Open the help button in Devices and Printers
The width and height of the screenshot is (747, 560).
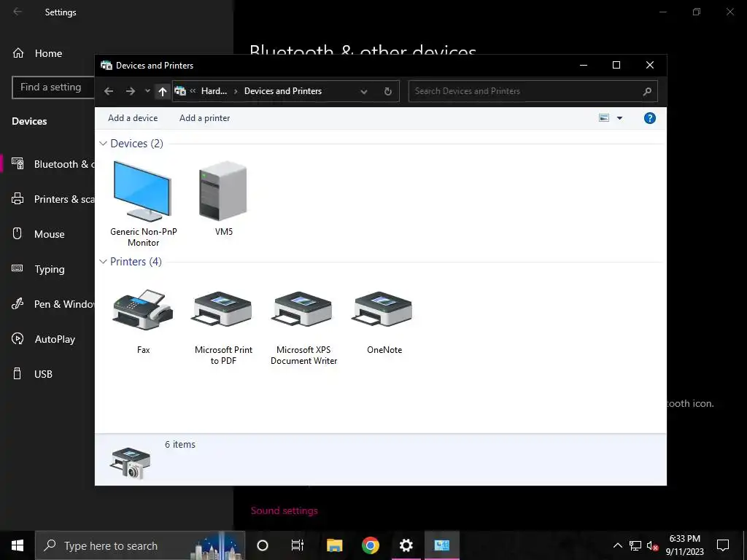[650, 118]
